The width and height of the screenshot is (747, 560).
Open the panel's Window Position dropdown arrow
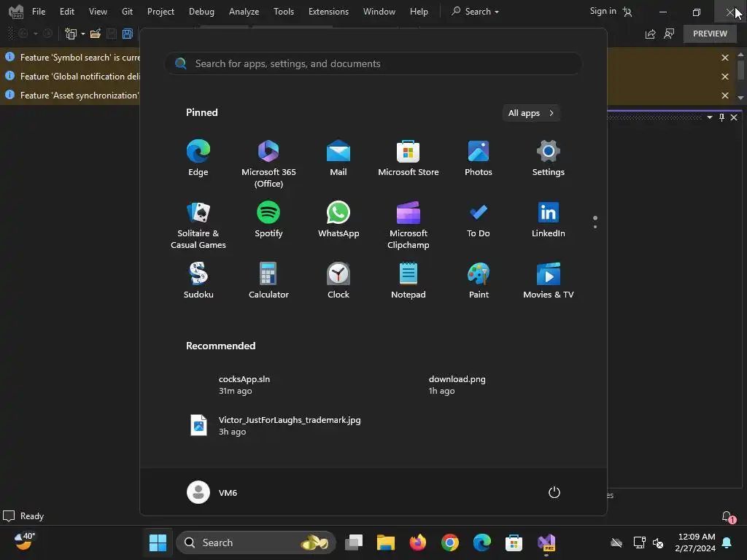tap(709, 117)
